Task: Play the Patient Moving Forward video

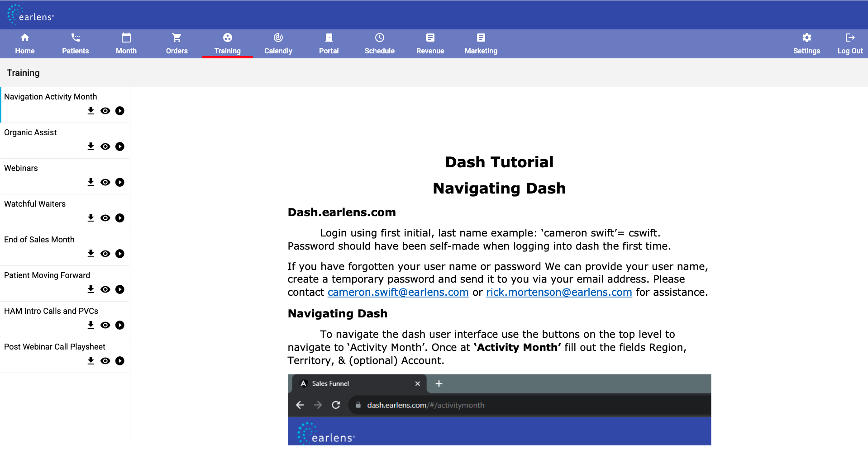Action: pyautogui.click(x=120, y=289)
